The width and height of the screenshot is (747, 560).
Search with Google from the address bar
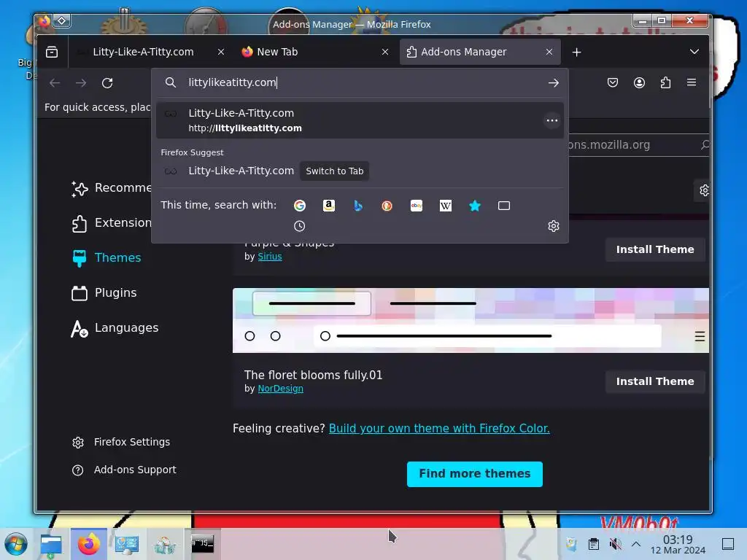300,206
